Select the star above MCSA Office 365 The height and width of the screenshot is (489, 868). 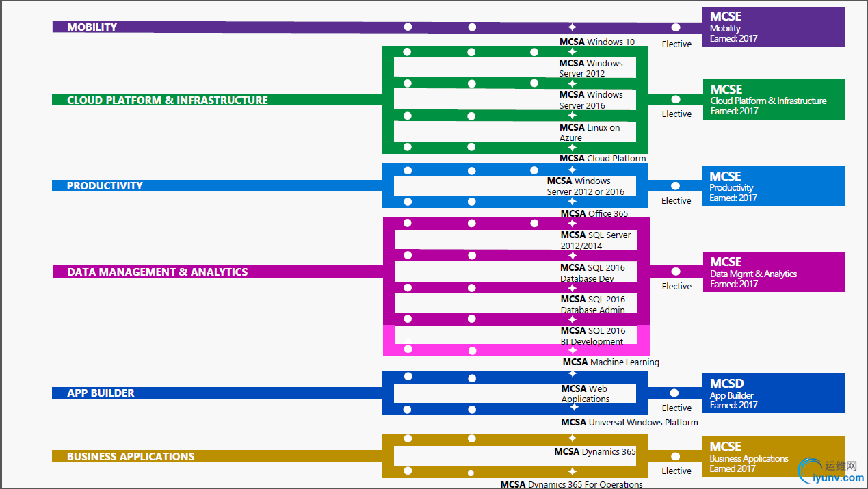click(573, 202)
